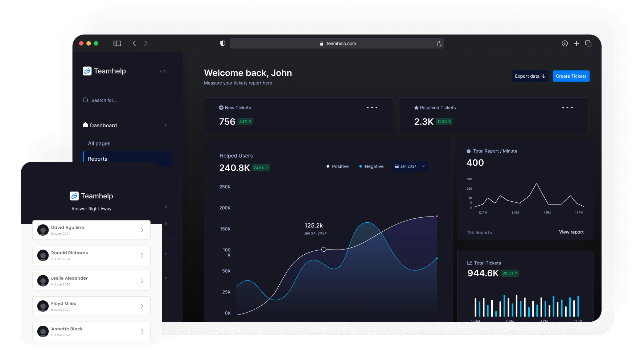Click the 125.2k data point marker
The height and width of the screenshot is (354, 644).
tap(324, 250)
